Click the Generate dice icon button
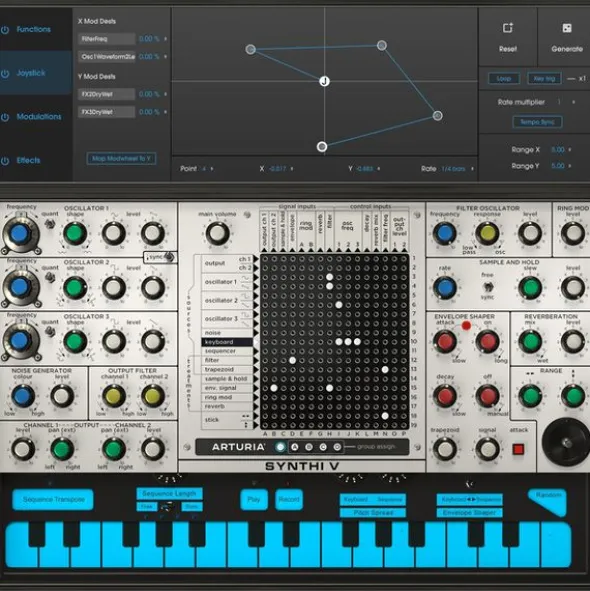Image resolution: width=590 pixels, height=591 pixels. (567, 28)
